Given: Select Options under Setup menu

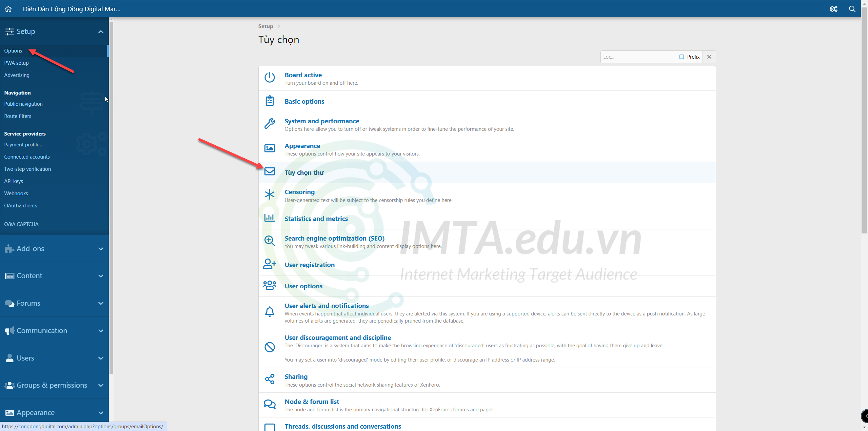Looking at the screenshot, I should [x=13, y=50].
